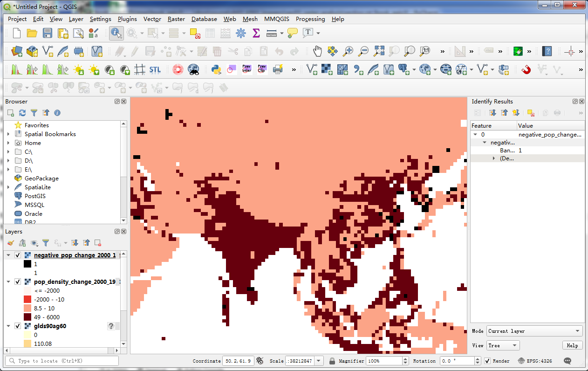Image resolution: width=588 pixels, height=371 pixels.
Task: Click the Help button in Identify Results
Action: pos(573,345)
